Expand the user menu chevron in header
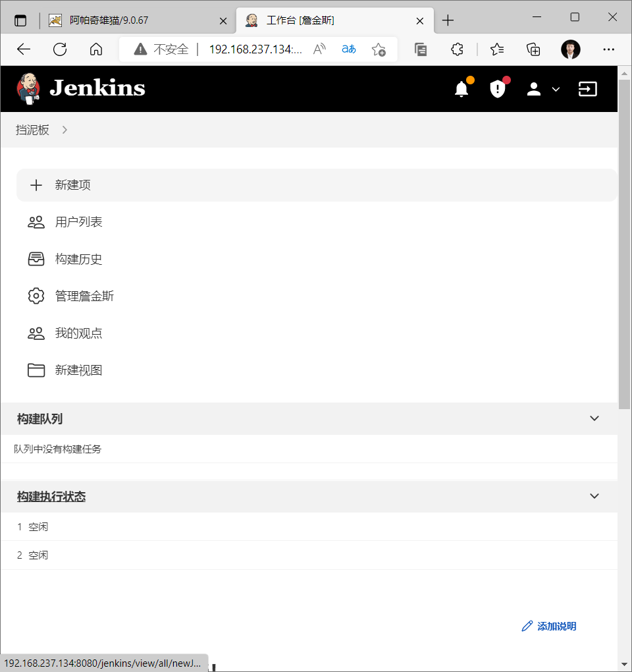Image resolution: width=632 pixels, height=672 pixels. point(556,89)
